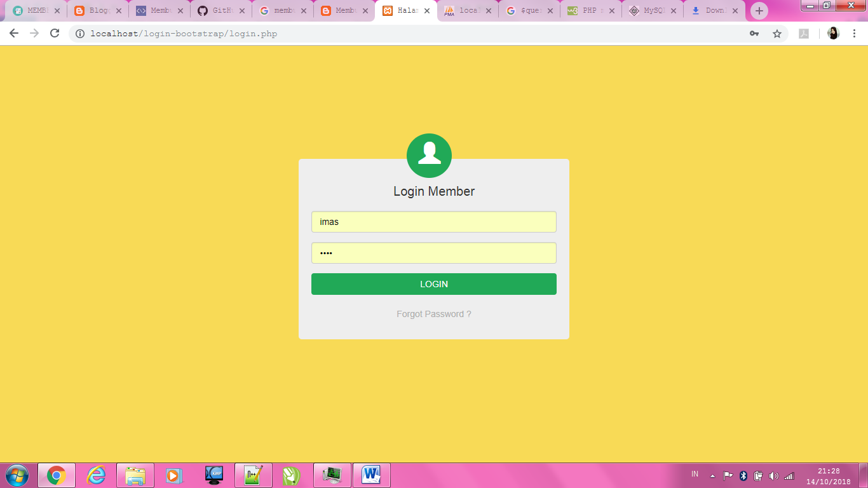This screenshot has width=868, height=488.
Task: Open the saved passwords key icon
Action: click(754, 34)
